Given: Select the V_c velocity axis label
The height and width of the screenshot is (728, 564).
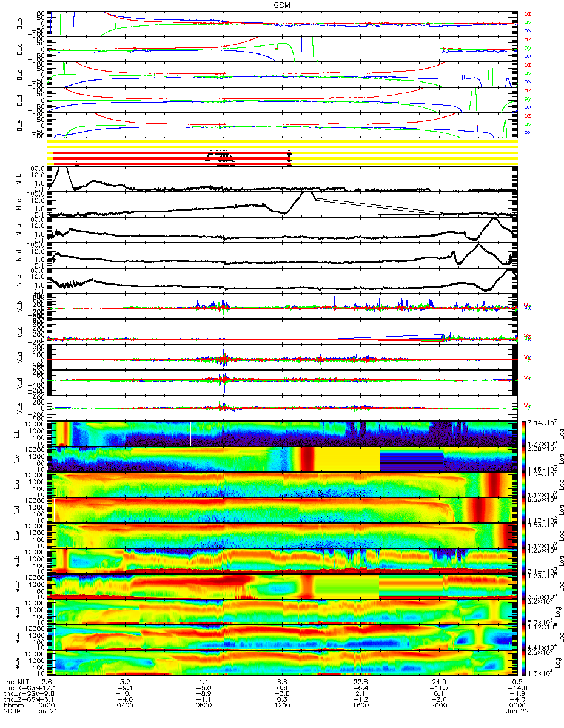Looking at the screenshot, I should [19, 332].
